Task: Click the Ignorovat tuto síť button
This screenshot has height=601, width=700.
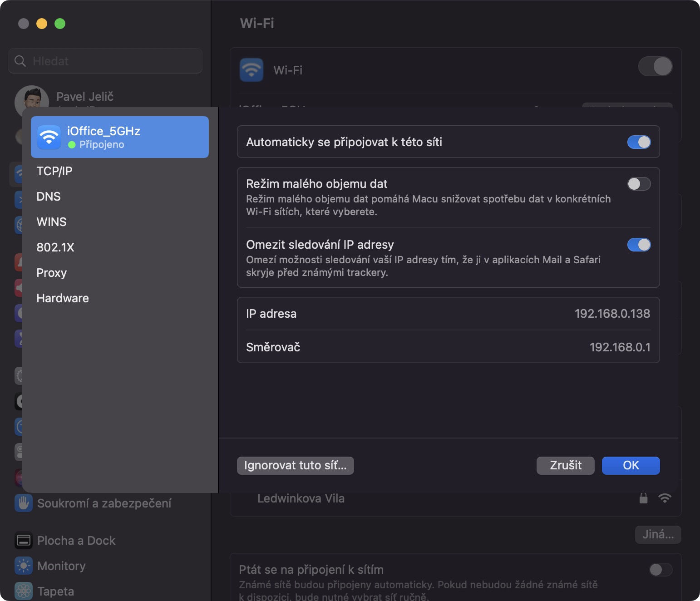Action: coord(295,466)
